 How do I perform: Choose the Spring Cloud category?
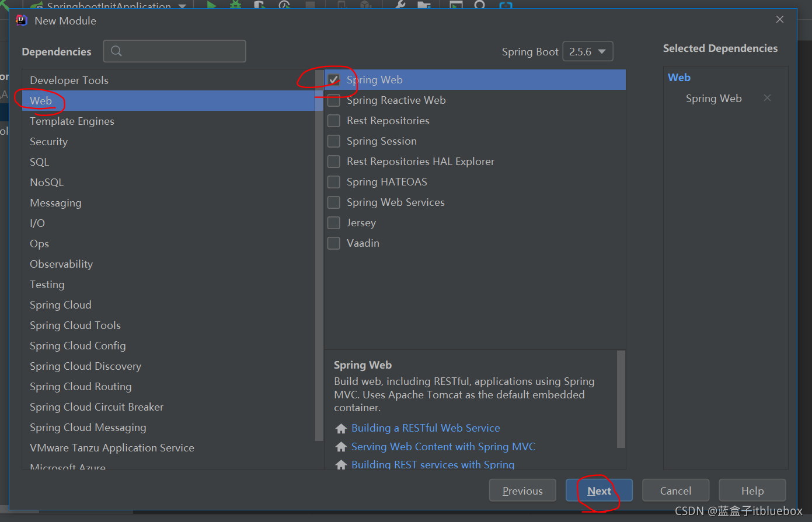coord(168,304)
